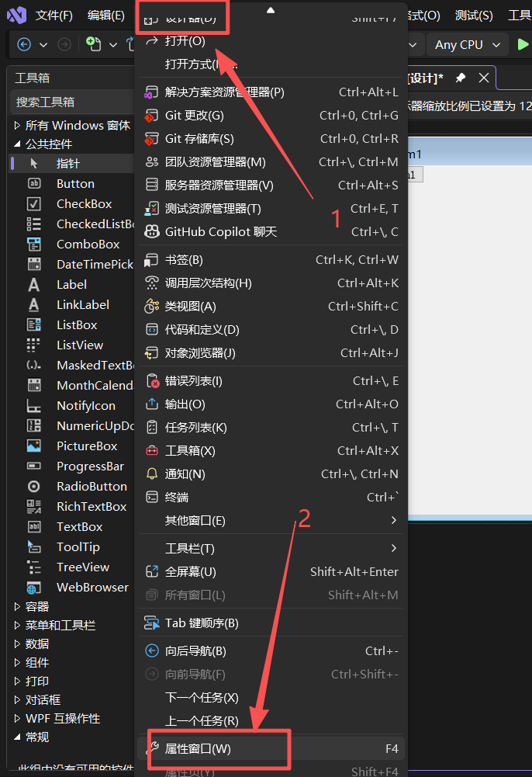This screenshot has width=532, height=777.
Task: Expand the WPF 互操作性 toolbox group
Action: (17, 719)
